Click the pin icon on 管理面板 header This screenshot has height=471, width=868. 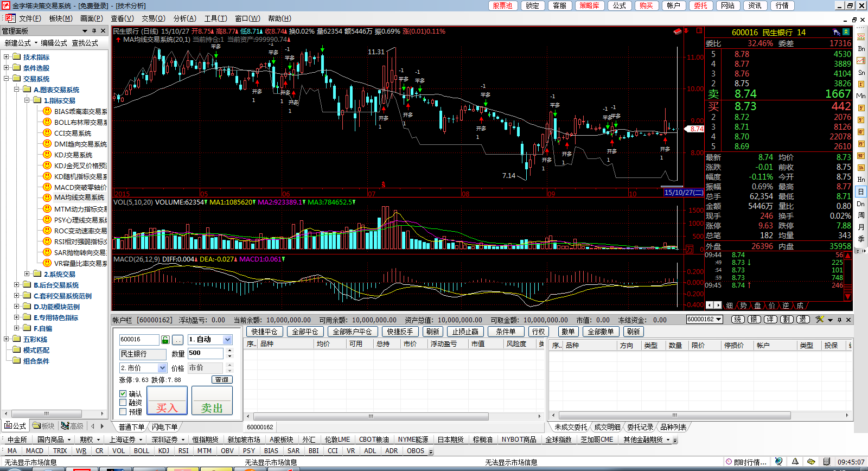click(x=94, y=31)
